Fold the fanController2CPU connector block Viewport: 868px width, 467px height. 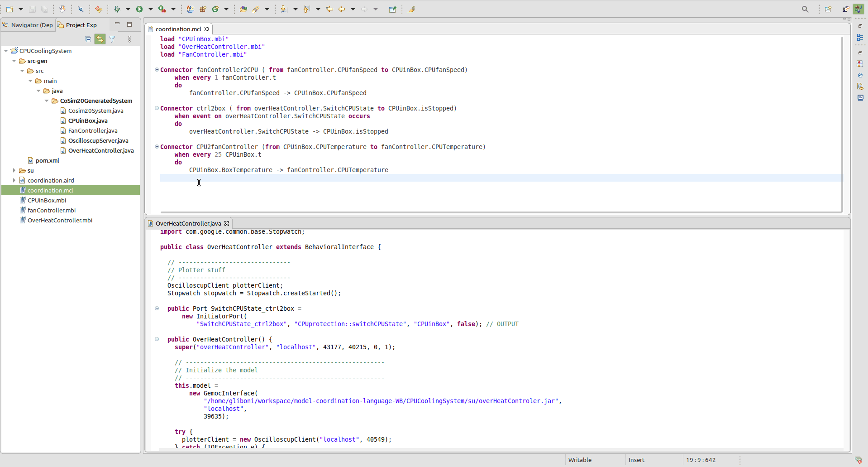coord(157,70)
